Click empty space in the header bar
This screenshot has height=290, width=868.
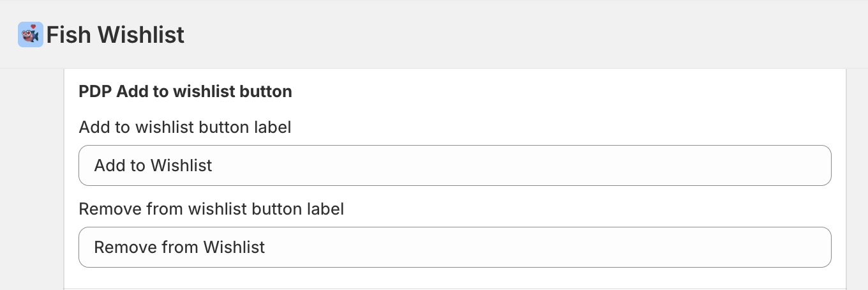[511, 34]
